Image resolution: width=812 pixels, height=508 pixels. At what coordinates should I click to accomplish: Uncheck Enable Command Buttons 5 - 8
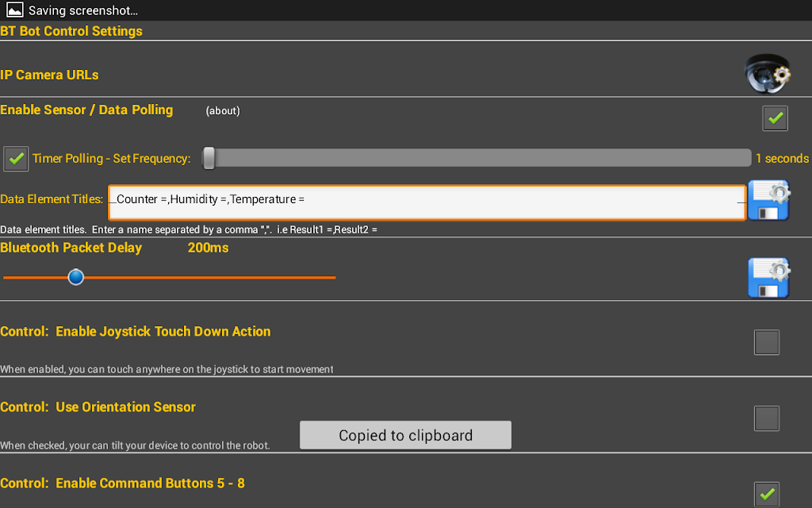click(767, 494)
